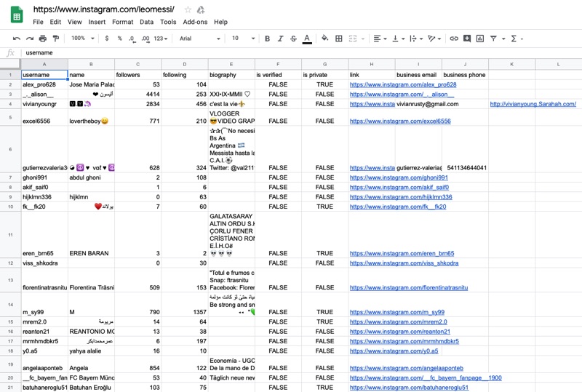Image resolution: width=582 pixels, height=392 pixels.
Task: Select the 'followers' header cell
Action: pyautogui.click(x=138, y=75)
